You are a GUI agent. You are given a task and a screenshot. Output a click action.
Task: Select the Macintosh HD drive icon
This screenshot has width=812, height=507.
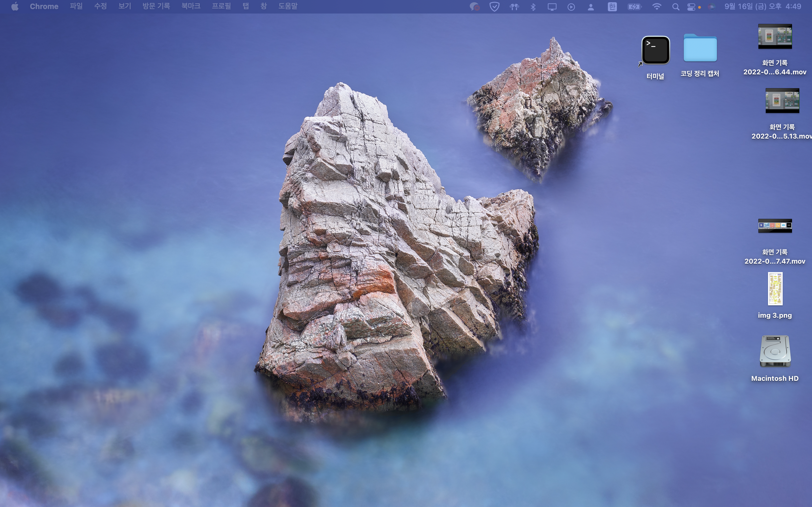pyautogui.click(x=775, y=352)
